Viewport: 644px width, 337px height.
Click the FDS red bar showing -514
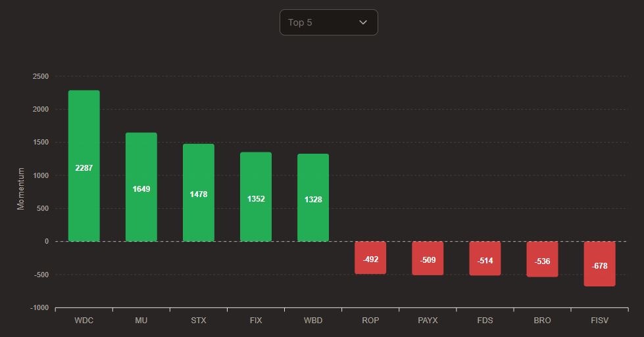[485, 259]
